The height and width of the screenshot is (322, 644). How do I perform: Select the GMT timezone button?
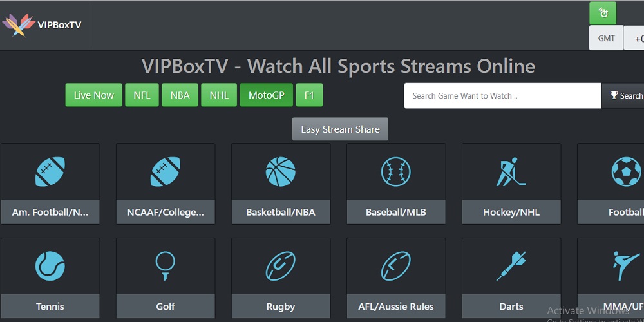pyautogui.click(x=606, y=38)
